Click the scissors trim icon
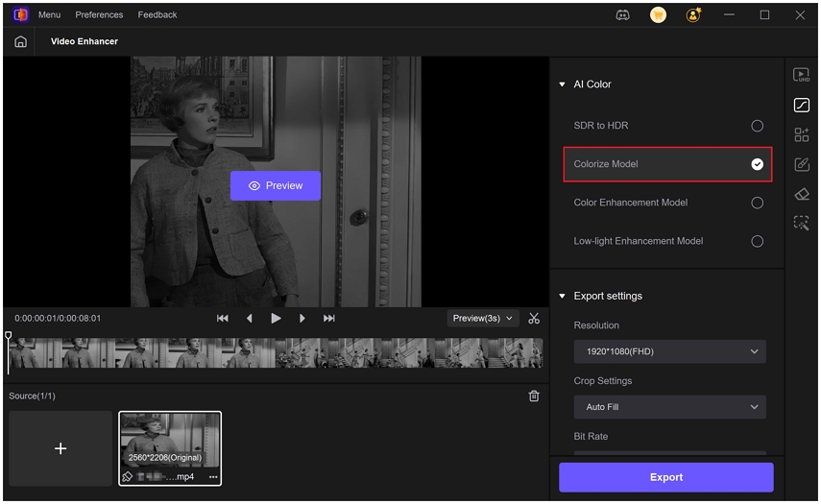821x504 pixels. point(534,318)
